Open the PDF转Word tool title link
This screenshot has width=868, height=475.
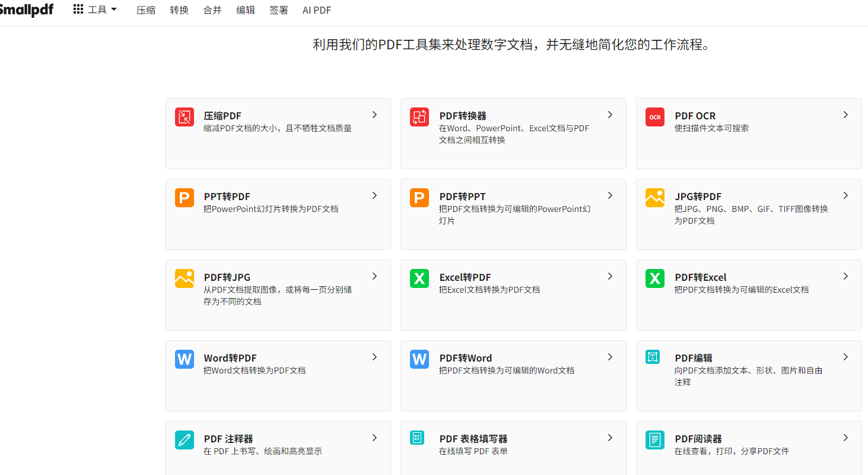(465, 358)
